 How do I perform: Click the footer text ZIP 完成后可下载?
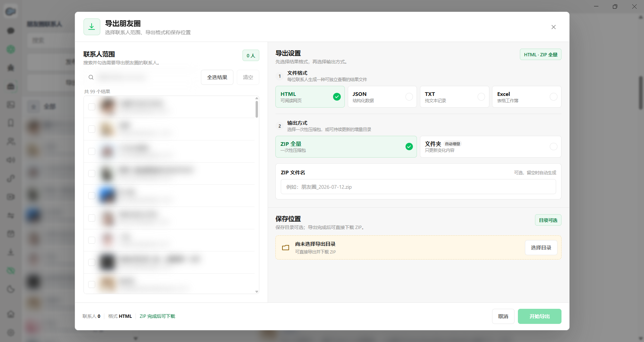pos(157,317)
